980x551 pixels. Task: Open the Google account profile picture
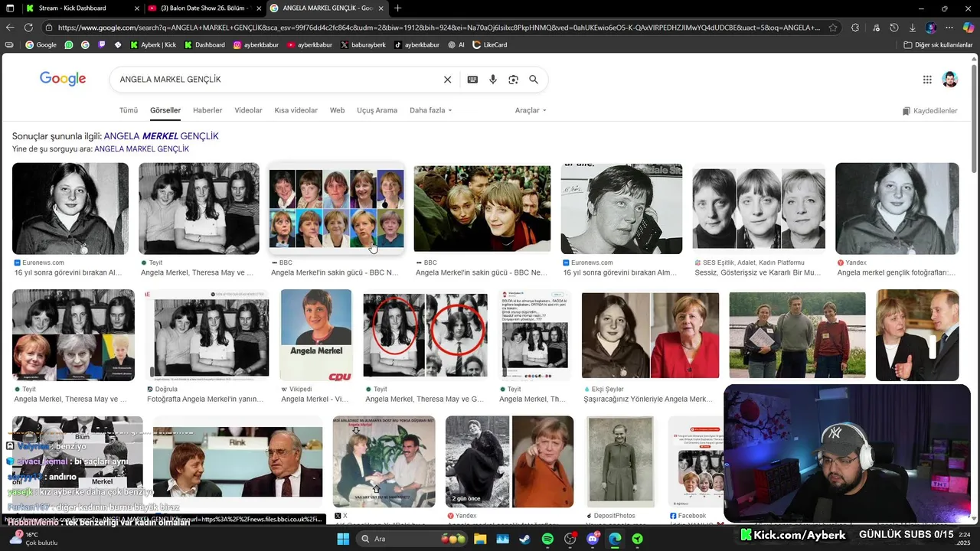949,80
